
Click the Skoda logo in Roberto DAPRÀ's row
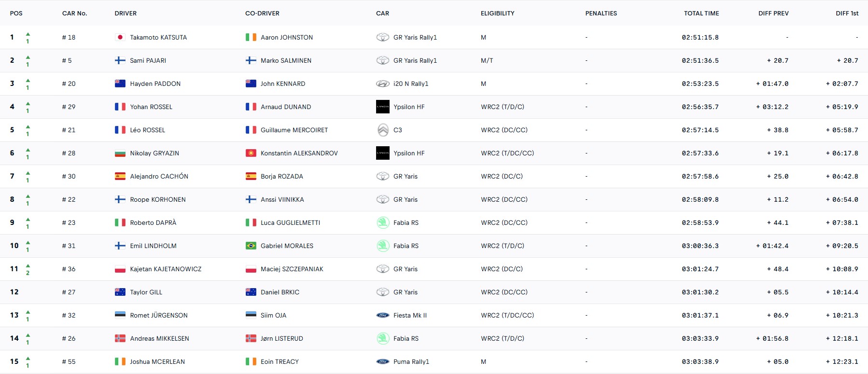click(382, 222)
